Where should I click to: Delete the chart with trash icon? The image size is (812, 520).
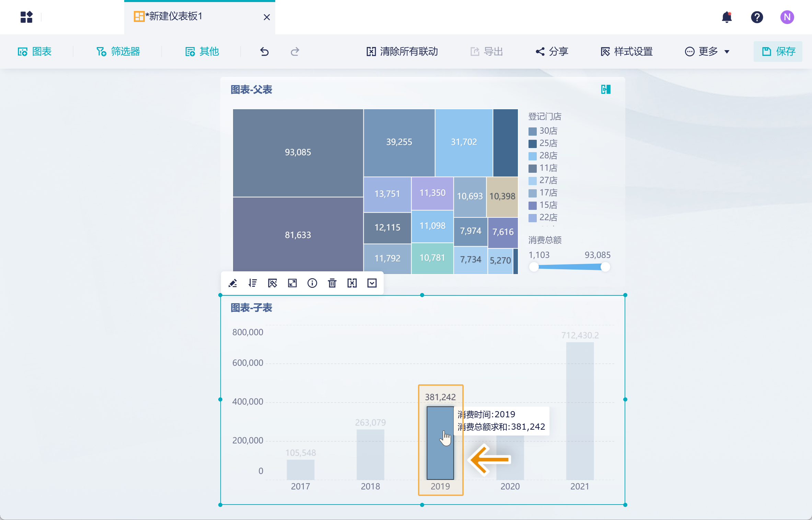pos(332,283)
